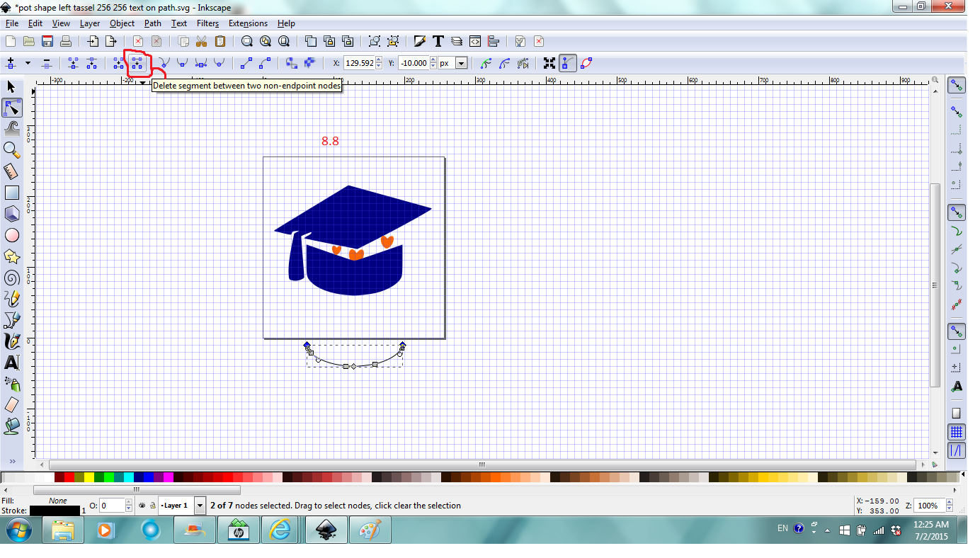The image size is (980, 558).
Task: Click the X coordinate spinner arrows
Action: click(379, 63)
